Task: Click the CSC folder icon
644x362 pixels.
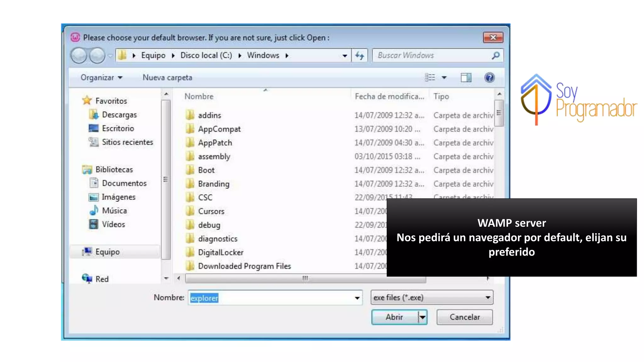Action: pos(190,197)
